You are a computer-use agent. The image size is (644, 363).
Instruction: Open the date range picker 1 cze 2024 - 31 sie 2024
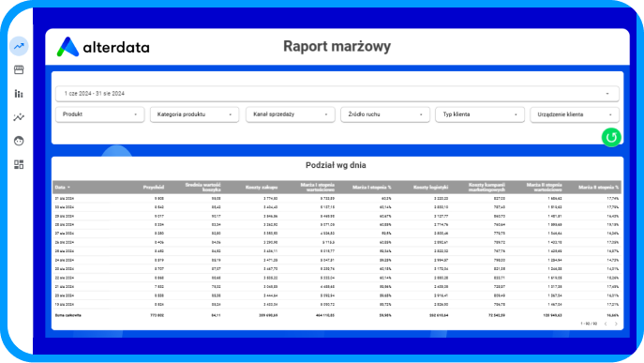[337, 94]
